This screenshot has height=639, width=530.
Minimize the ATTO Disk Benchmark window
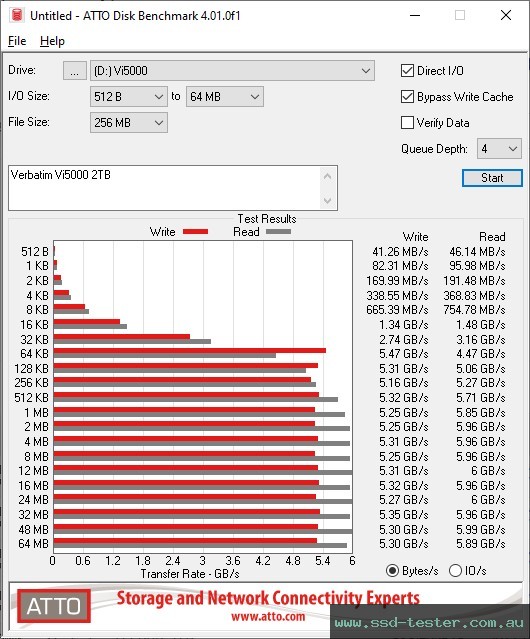[x=415, y=15]
